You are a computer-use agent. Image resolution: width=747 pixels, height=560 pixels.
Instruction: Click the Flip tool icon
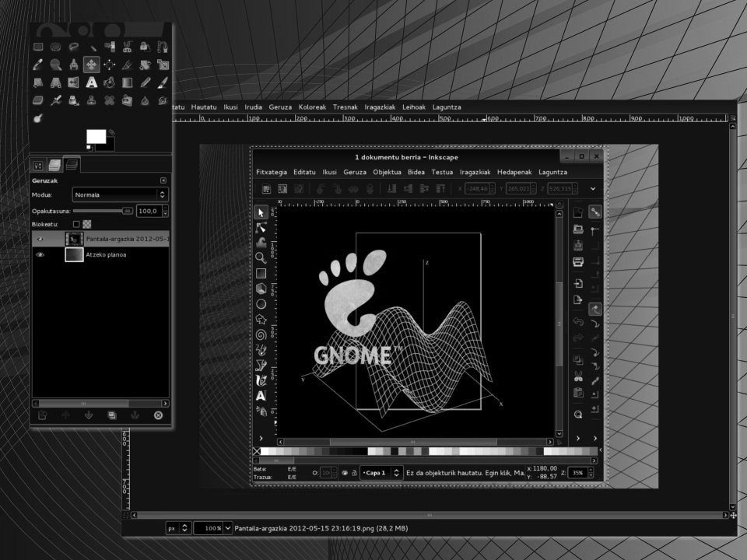[x=73, y=82]
